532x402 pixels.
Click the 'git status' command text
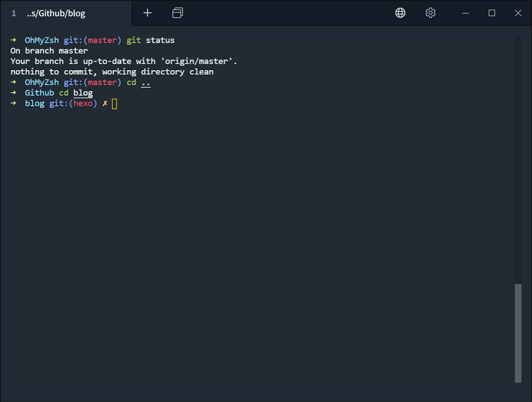(x=150, y=40)
